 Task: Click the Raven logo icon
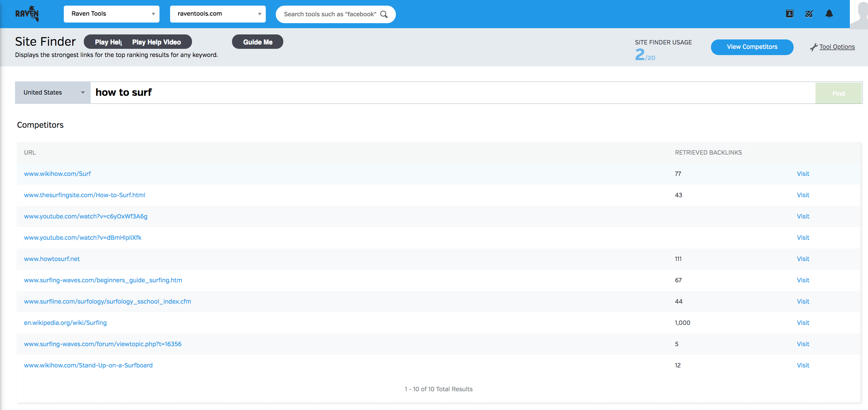pos(27,14)
